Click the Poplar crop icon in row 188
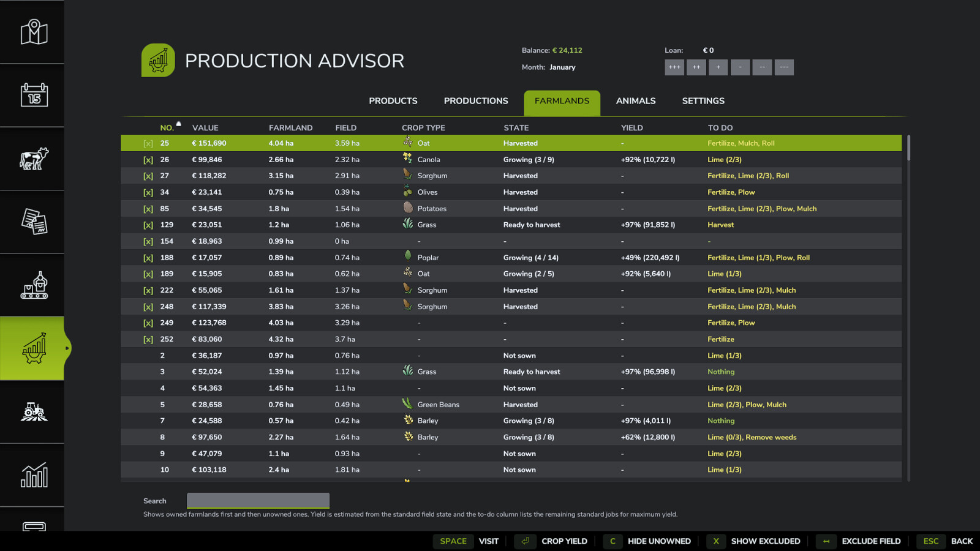 408,257
